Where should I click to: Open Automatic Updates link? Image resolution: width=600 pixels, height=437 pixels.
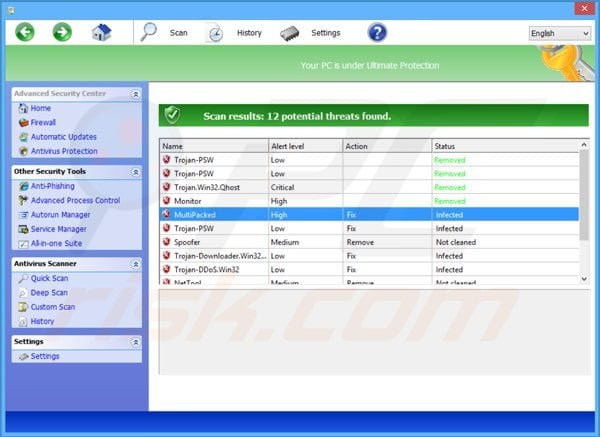[x=64, y=137]
